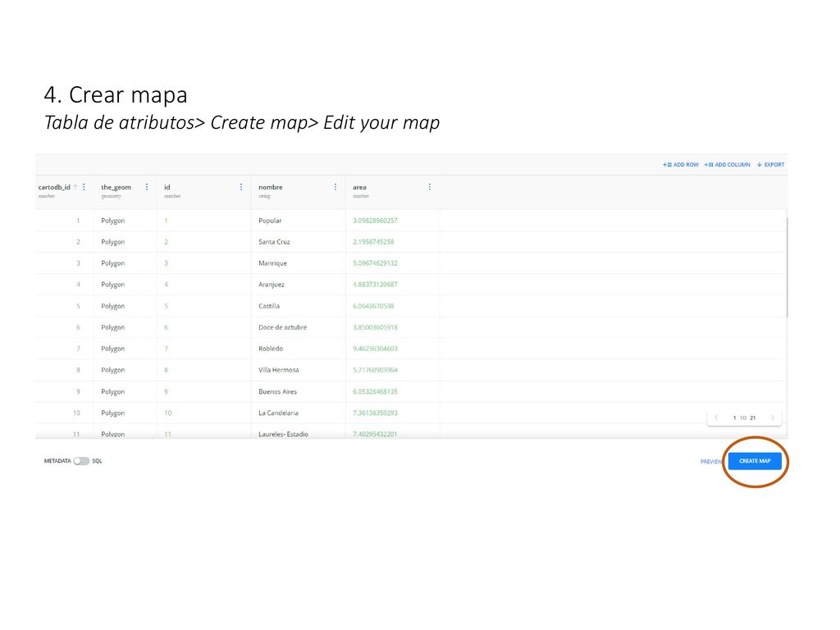Screen dimensions: 840x630
Task: Click EXPORT to download the dataset
Action: pos(770,164)
